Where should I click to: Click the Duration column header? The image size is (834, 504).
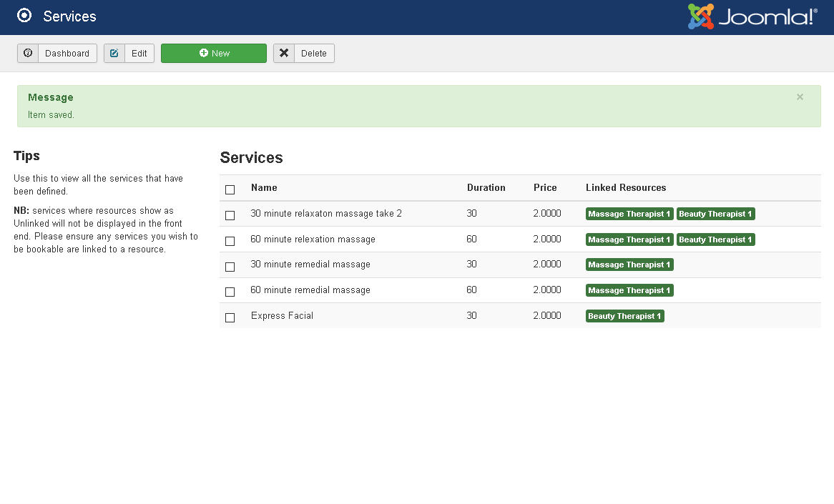[x=486, y=188]
